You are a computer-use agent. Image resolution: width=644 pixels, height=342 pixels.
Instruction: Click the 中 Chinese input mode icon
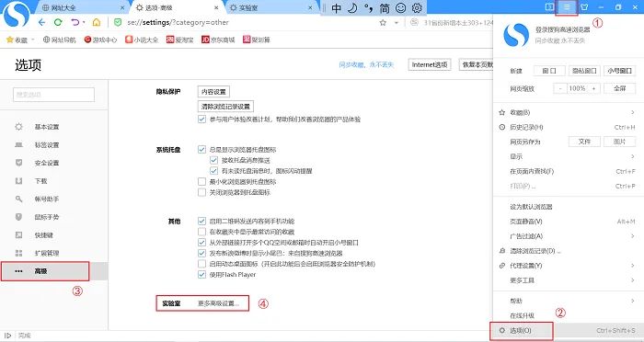coord(337,7)
